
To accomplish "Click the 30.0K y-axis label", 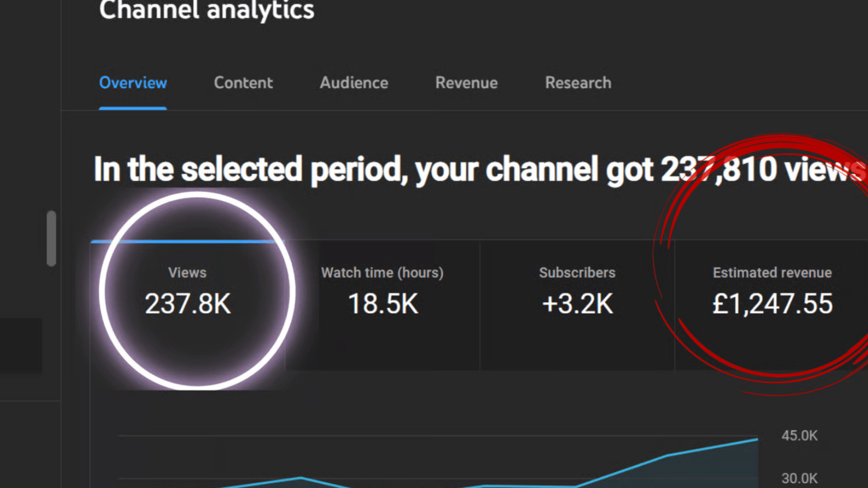I will click(799, 479).
